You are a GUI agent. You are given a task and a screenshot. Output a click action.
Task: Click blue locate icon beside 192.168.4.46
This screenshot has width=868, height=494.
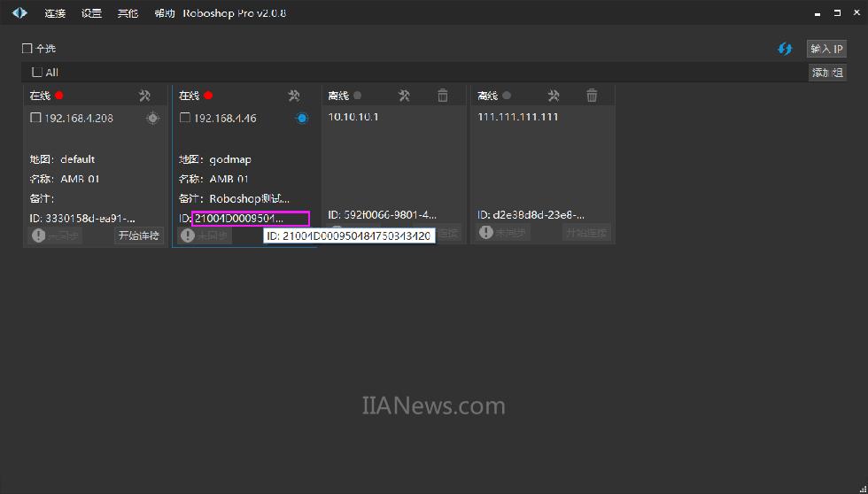click(301, 118)
